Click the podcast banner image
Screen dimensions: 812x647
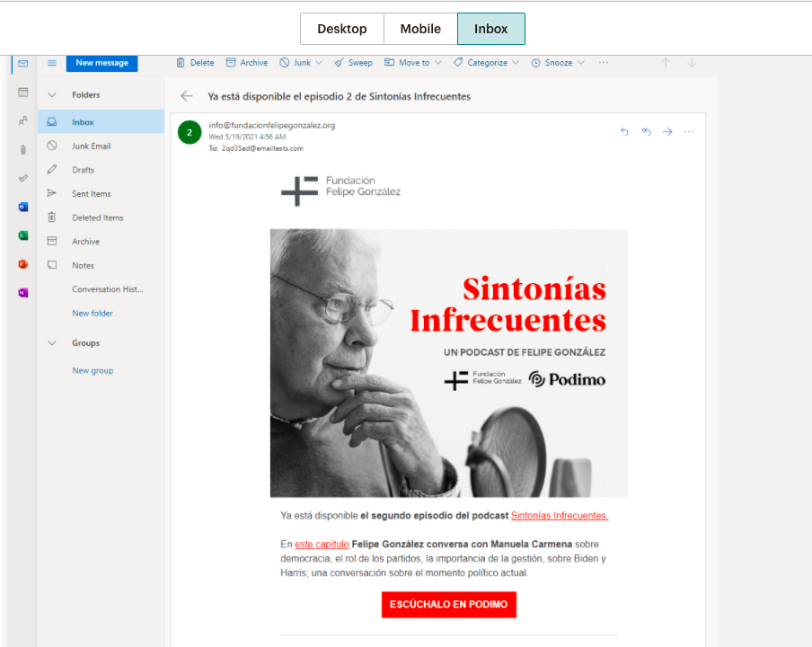tap(448, 363)
